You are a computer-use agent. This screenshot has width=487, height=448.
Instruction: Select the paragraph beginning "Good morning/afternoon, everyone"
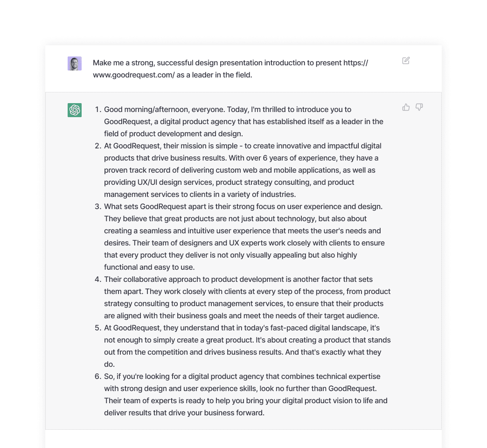(244, 121)
